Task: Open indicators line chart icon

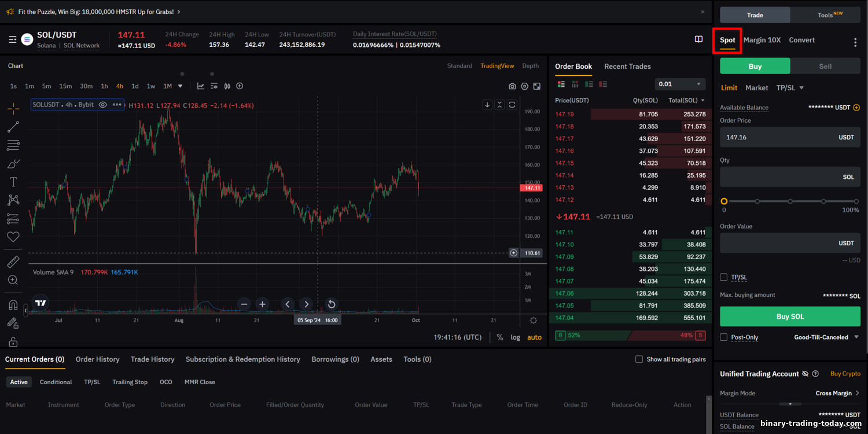Action: click(x=201, y=86)
